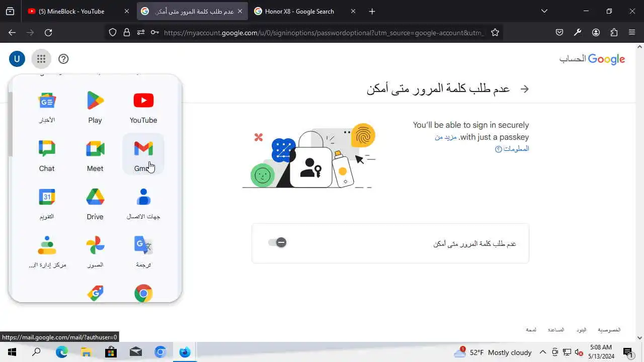
Task: Open the الخصوصية privacy footer link
Action: pyautogui.click(x=609, y=330)
